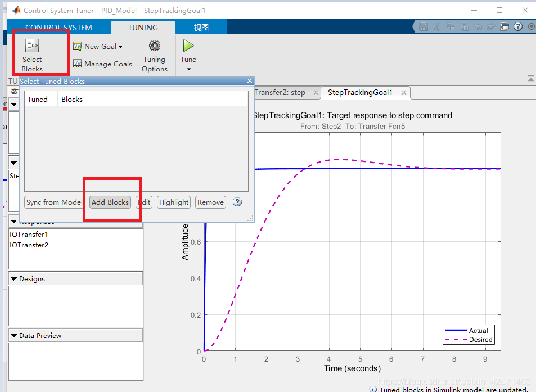Click the MATLAB logo in title bar
Image resolution: width=536 pixels, height=392 pixels.
(x=16, y=10)
